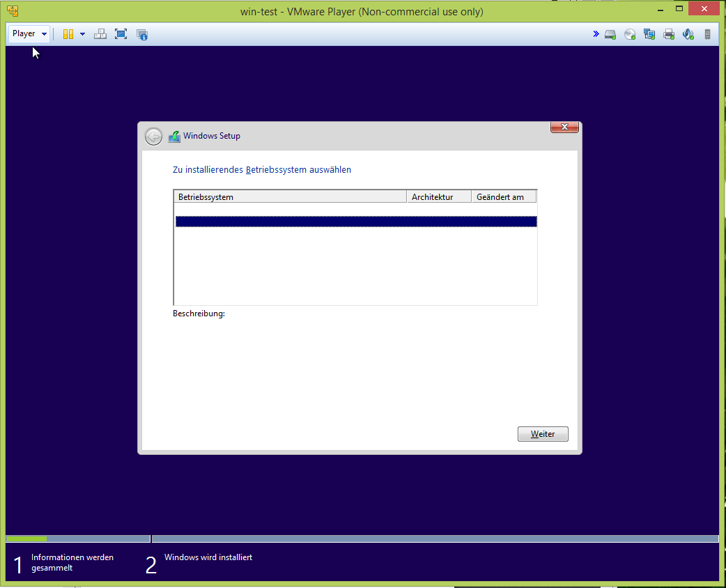Click the Windows Setup installer icon
Image resolution: width=726 pixels, height=588 pixels.
tap(174, 137)
